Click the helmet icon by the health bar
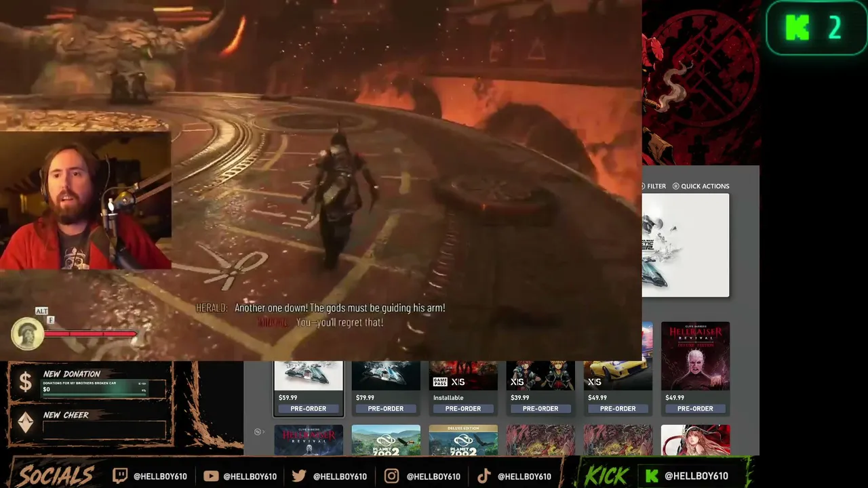This screenshot has width=868, height=488. (x=28, y=333)
